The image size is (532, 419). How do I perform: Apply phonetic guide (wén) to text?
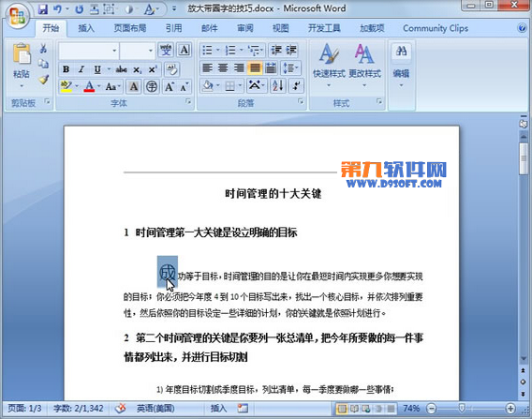(x=166, y=51)
